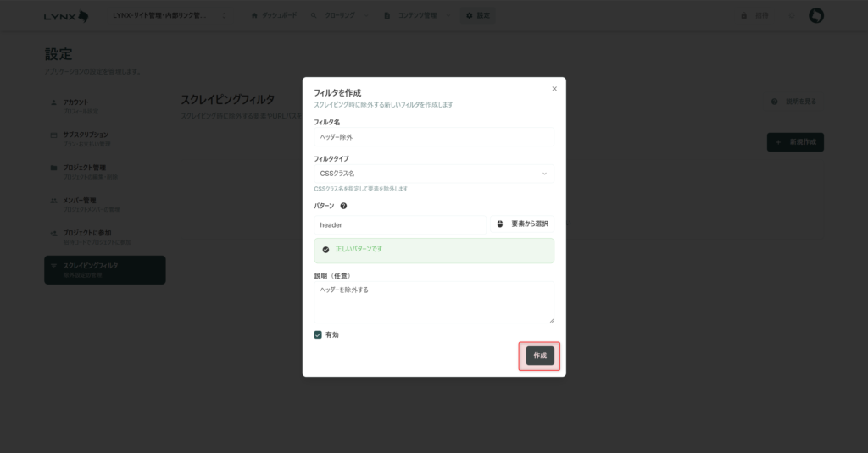868x453 pixels.
Task: Click the 新規作成 button
Action: [795, 142]
